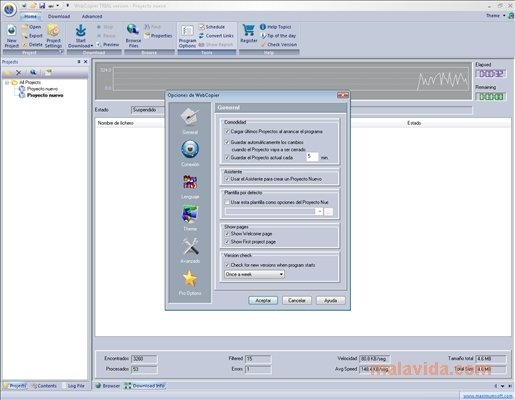Click the Aceptar button
Screen dimensions: 515x400
[x=263, y=300]
